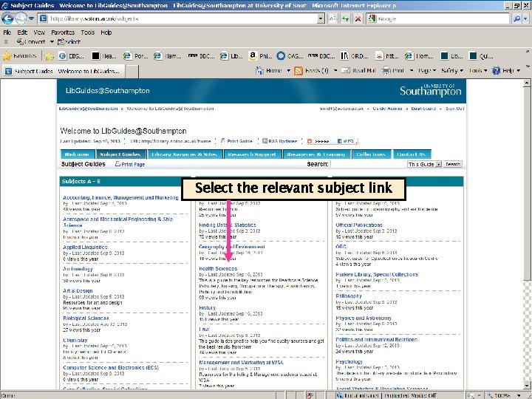Screen dimensions: 532x399
Task: Click the Guide Admin link
Action: click(x=387, y=109)
